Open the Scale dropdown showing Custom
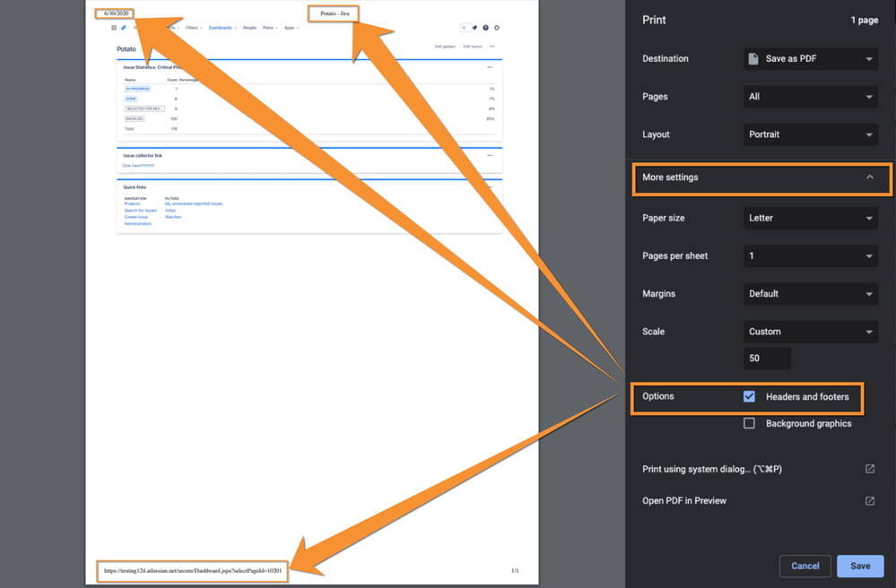896x588 pixels. pyautogui.click(x=810, y=332)
